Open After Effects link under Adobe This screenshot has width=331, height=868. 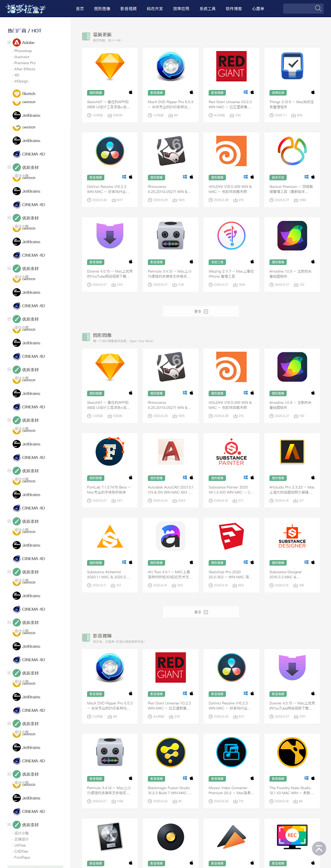pos(25,69)
